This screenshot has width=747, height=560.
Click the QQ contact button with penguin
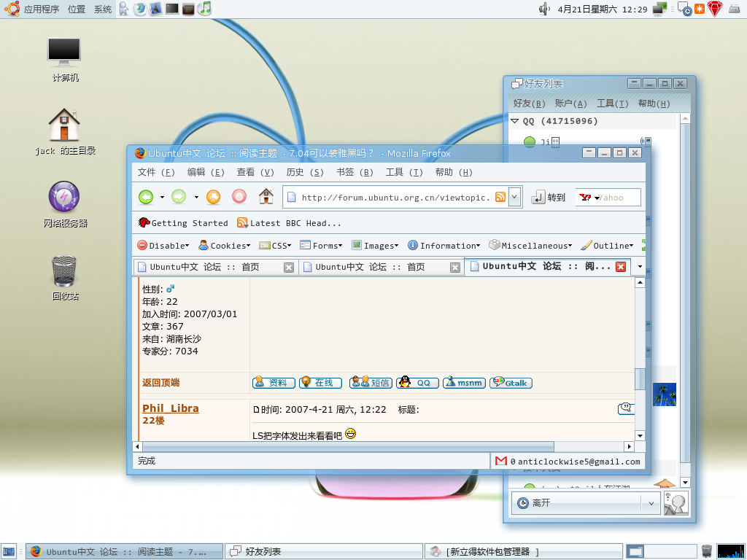click(x=417, y=382)
